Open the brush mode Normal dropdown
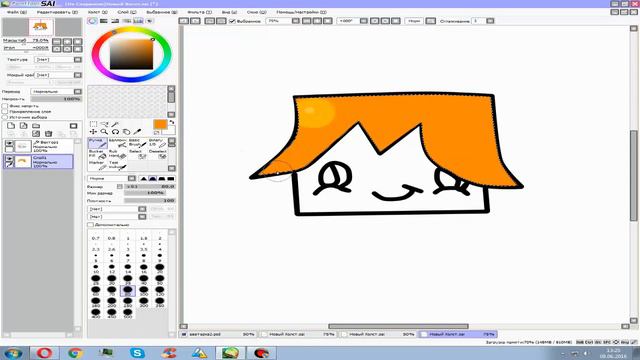 pos(112,178)
